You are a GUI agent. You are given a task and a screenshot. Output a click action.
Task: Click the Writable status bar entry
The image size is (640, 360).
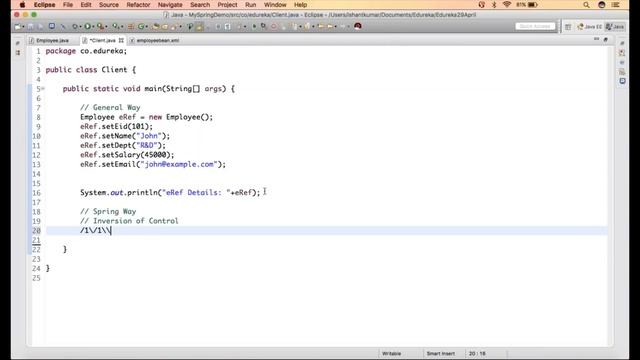coord(391,353)
